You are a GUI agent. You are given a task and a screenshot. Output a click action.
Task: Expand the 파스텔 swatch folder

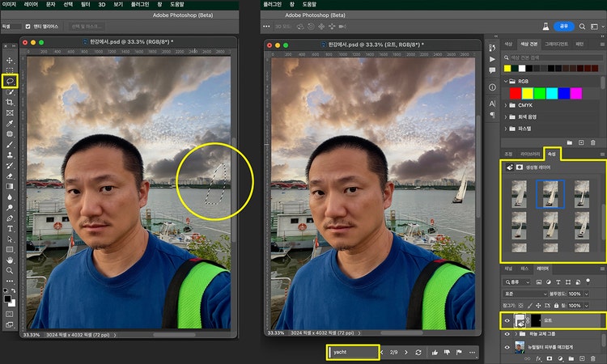[x=506, y=129]
